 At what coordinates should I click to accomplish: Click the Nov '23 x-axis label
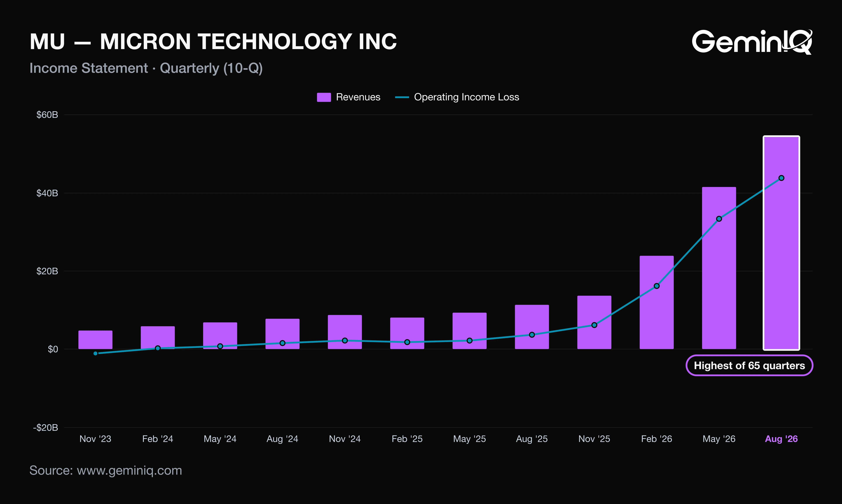coord(95,439)
